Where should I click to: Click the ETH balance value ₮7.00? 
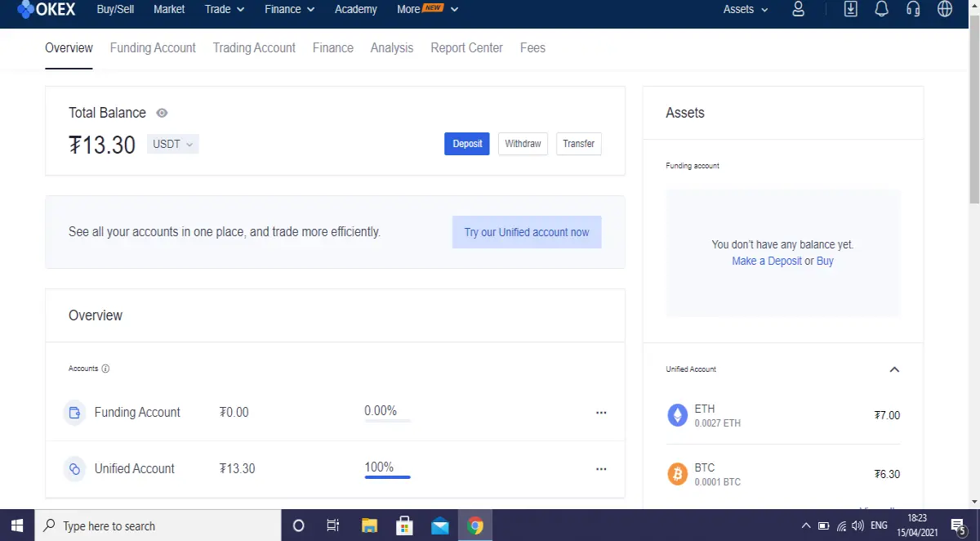[x=887, y=415]
